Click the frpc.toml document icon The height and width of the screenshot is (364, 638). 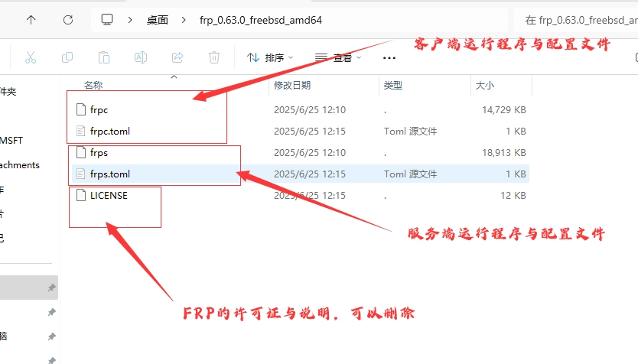pyautogui.click(x=81, y=131)
